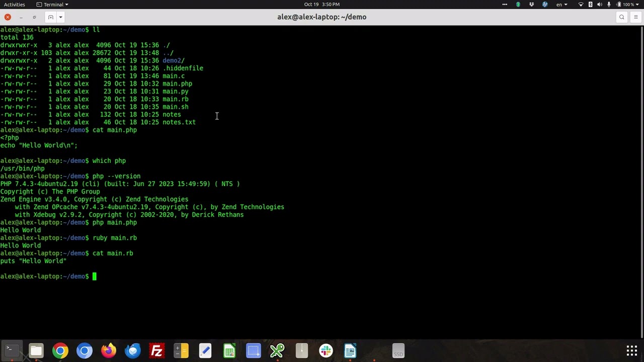Click the microphone status icon
This screenshot has width=644, height=362.
pos(609,5)
